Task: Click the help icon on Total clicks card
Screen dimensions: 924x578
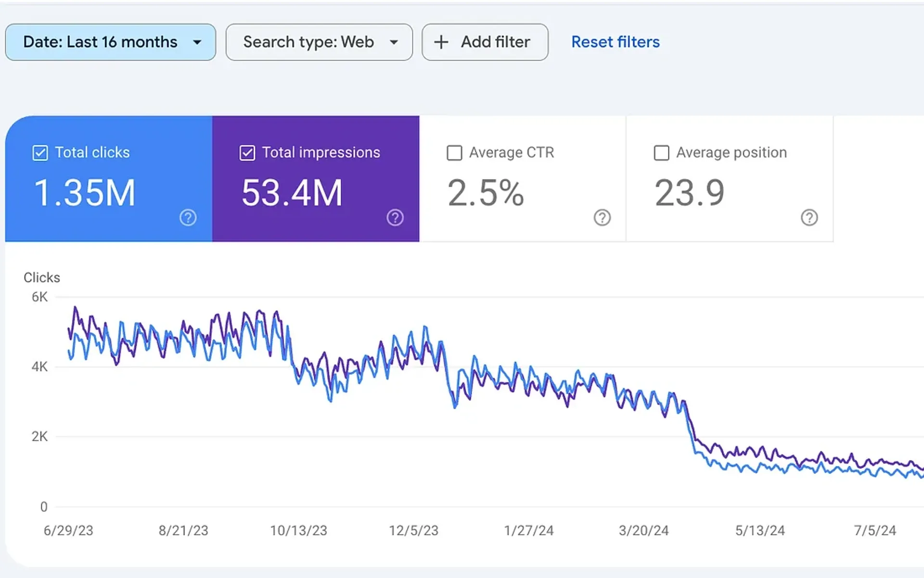Action: [188, 218]
